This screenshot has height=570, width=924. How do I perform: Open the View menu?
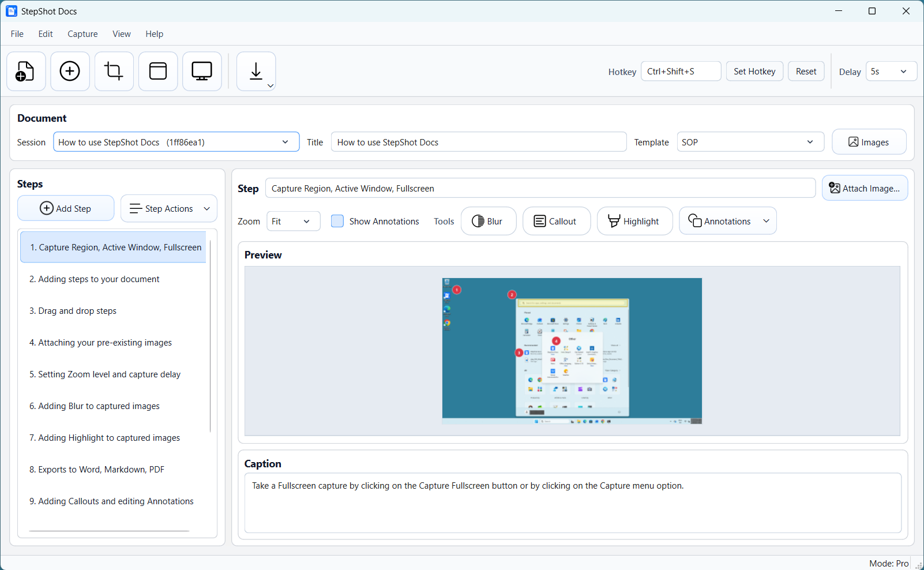click(122, 34)
